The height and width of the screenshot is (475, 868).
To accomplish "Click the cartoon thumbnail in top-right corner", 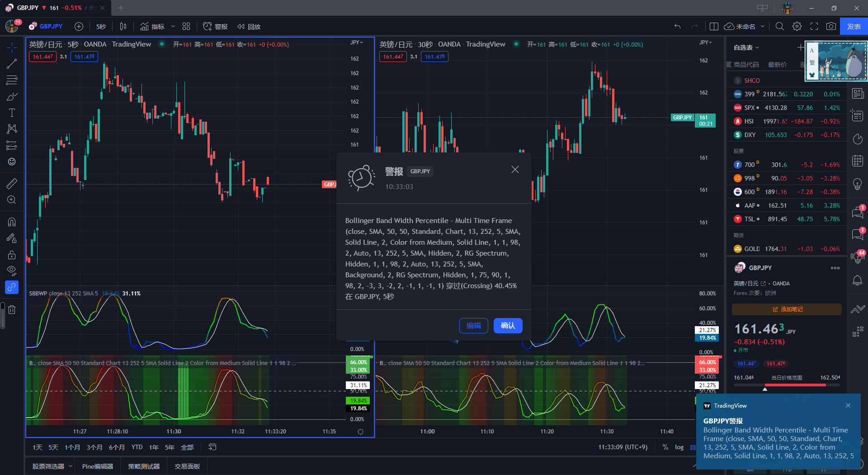I will 836,61.
